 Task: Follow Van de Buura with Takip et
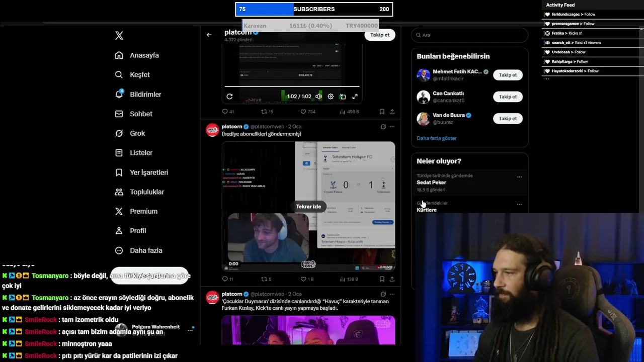(508, 119)
